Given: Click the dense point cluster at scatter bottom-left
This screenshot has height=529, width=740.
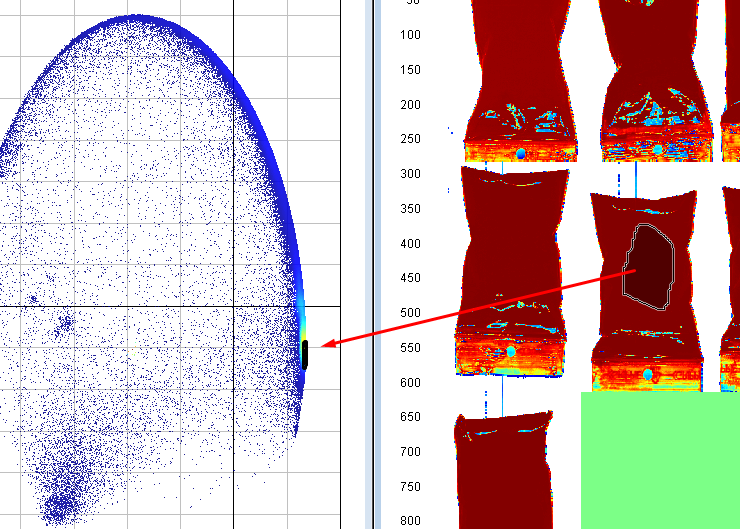Looking at the screenshot, I should tap(60, 498).
